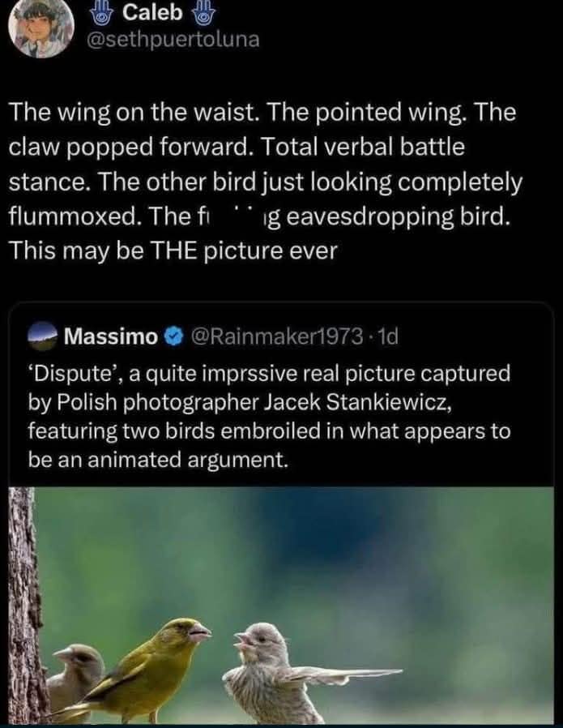This screenshot has width=563, height=728.
Task: Tap the Caleb display name
Action: point(152,13)
